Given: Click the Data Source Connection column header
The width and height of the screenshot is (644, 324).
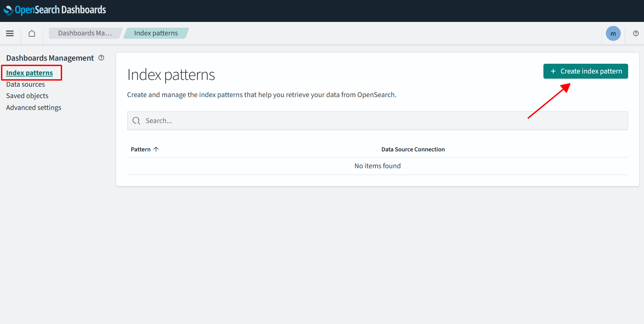Looking at the screenshot, I should (413, 149).
